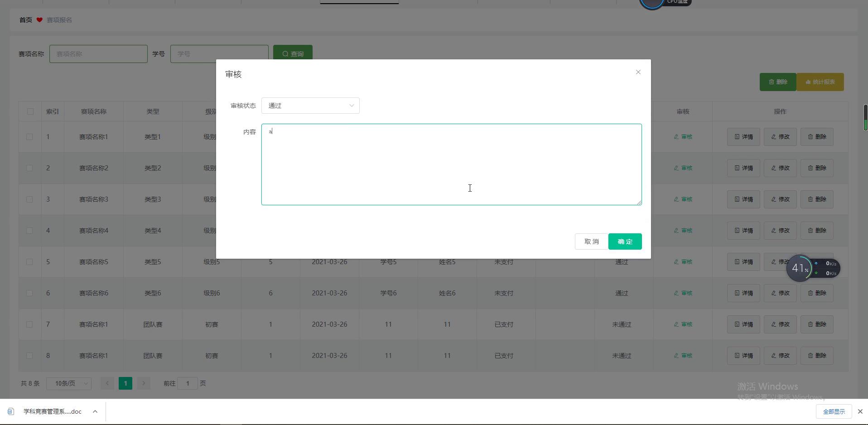The width and height of the screenshot is (868, 425).
Task: Check the checkbox for row 2
Action: tap(29, 168)
